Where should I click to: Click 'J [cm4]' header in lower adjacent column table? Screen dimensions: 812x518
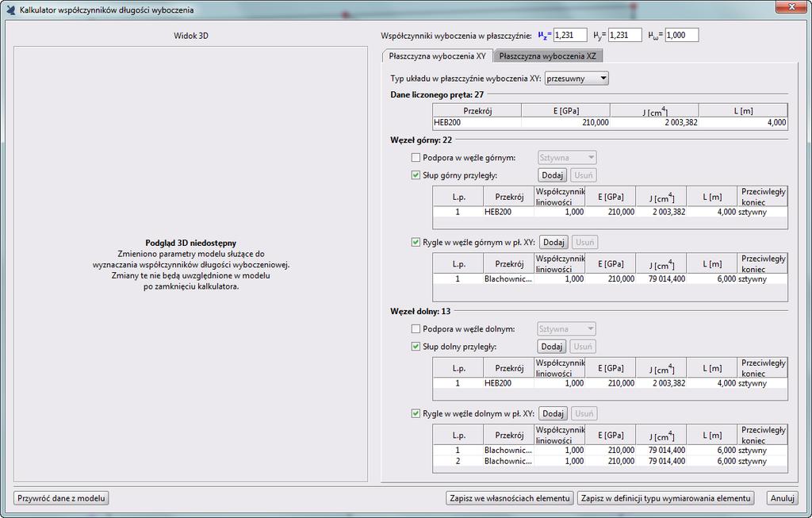[x=661, y=368]
